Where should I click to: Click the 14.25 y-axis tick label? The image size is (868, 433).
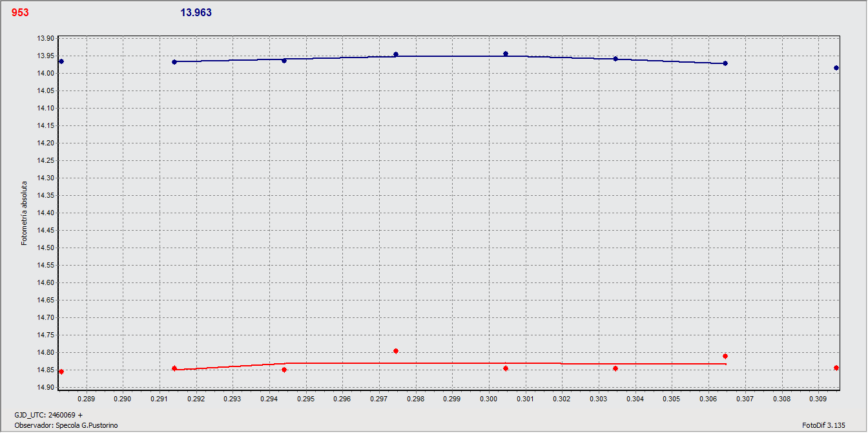(46, 160)
